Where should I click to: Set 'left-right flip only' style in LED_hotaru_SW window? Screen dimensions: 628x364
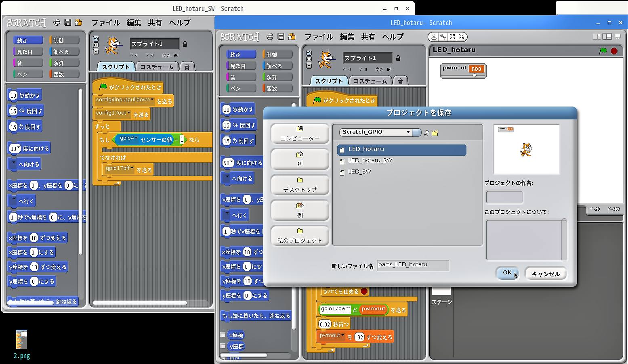coord(96,45)
